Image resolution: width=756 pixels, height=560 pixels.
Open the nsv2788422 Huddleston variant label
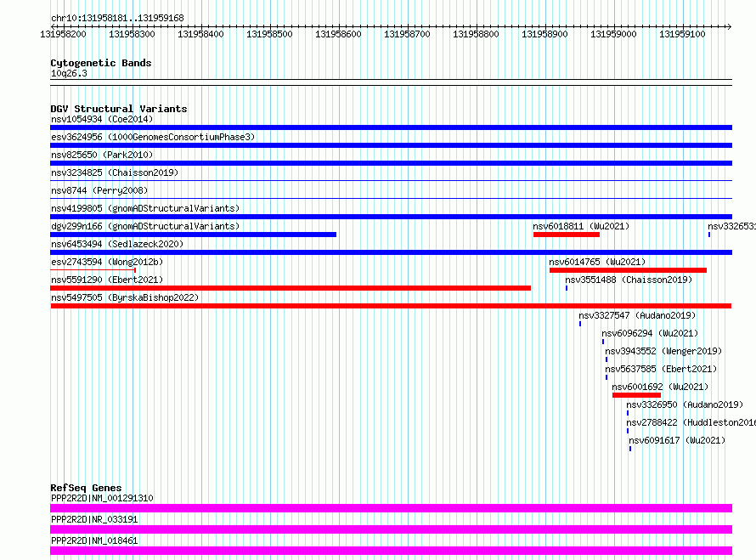691,422
